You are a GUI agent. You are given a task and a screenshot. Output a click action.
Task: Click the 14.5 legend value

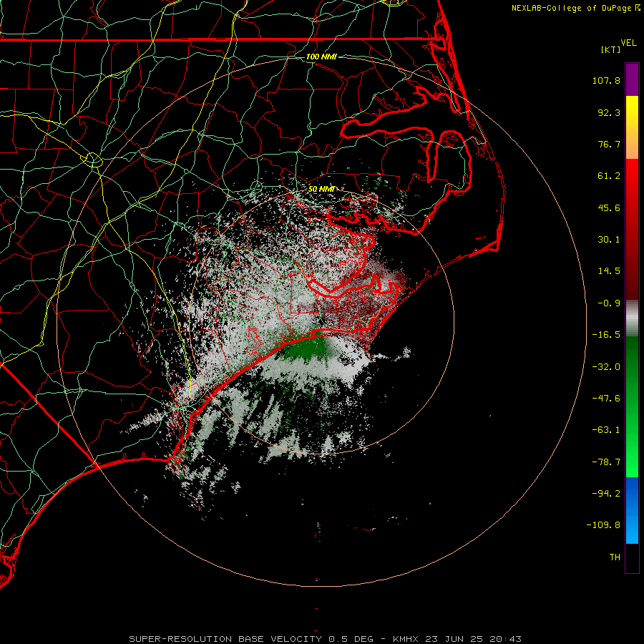(609, 271)
